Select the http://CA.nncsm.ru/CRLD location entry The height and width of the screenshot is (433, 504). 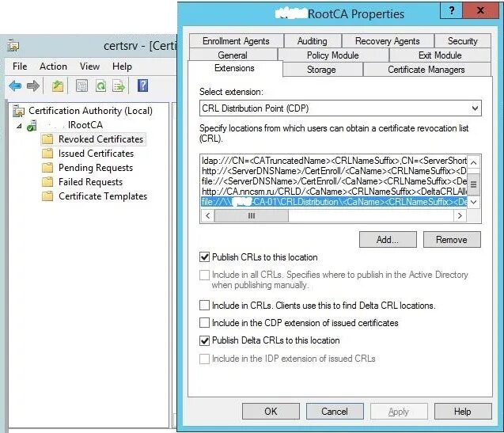(x=334, y=192)
